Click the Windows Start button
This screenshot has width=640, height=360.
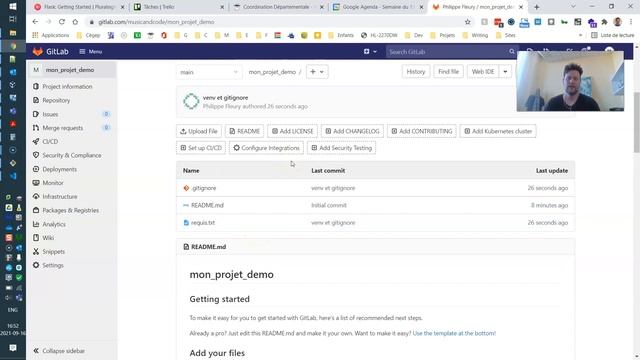tap(13, 7)
